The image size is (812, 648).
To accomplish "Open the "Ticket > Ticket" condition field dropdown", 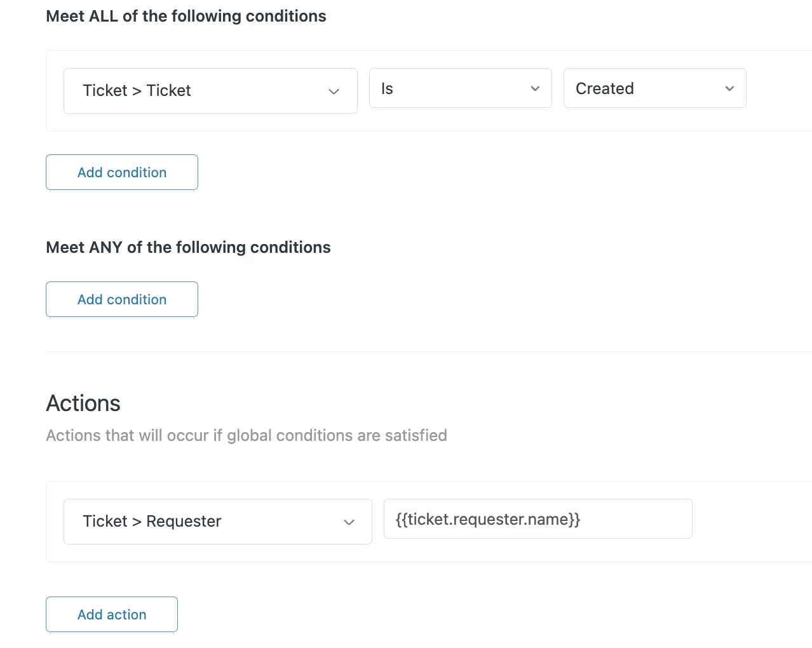I will tap(210, 91).
